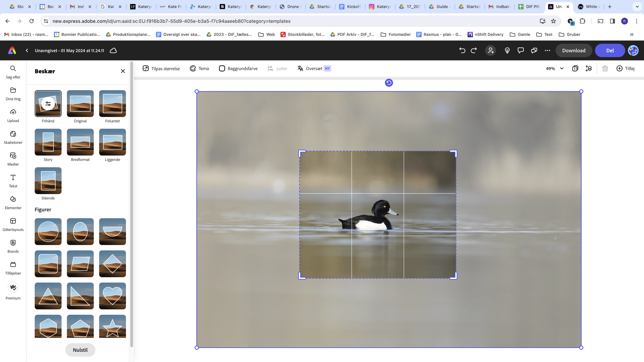
Task: Click the trash delete icon
Action: (x=605, y=68)
